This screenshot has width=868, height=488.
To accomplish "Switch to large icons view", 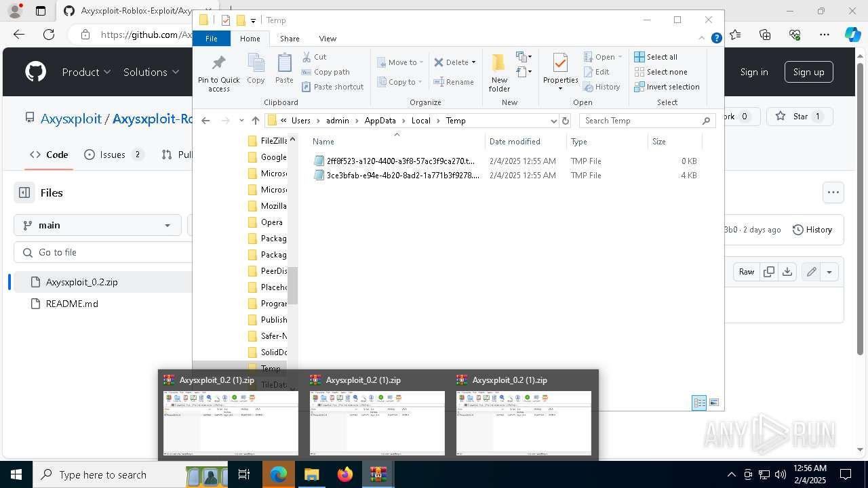I will [714, 403].
